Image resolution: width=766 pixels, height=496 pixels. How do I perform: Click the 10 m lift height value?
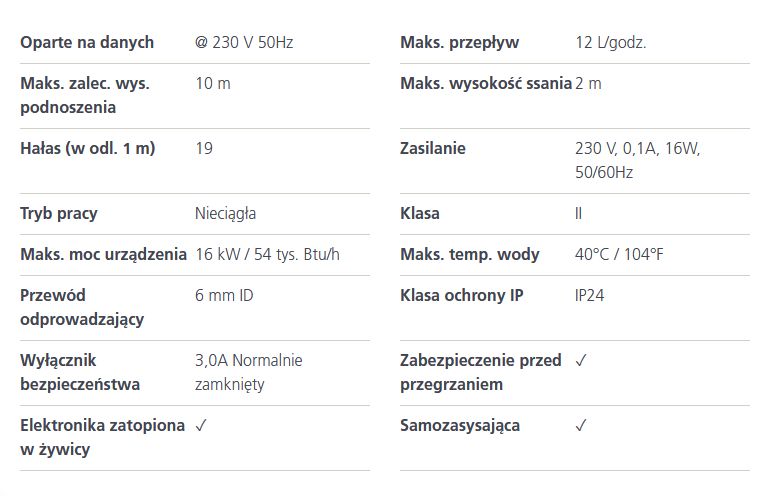click(213, 84)
